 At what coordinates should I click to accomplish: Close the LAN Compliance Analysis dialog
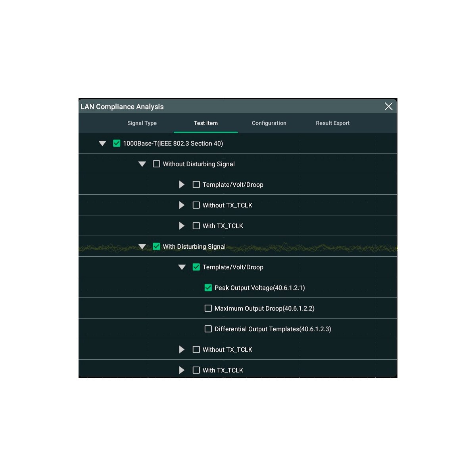click(x=388, y=106)
